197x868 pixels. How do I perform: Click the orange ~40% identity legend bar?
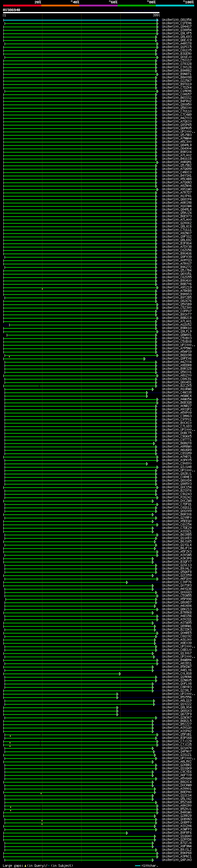(60, 6)
